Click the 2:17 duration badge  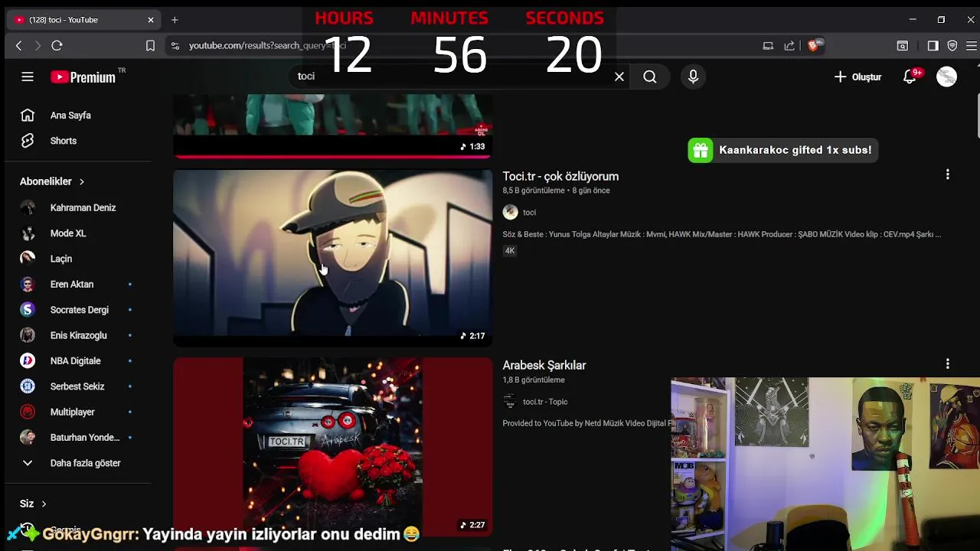pyautogui.click(x=472, y=336)
